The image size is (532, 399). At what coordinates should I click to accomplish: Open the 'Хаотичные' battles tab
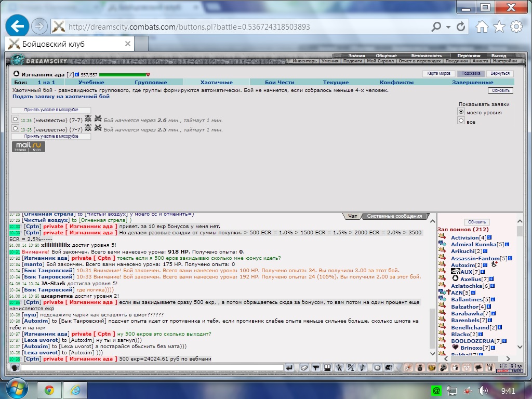(217, 82)
